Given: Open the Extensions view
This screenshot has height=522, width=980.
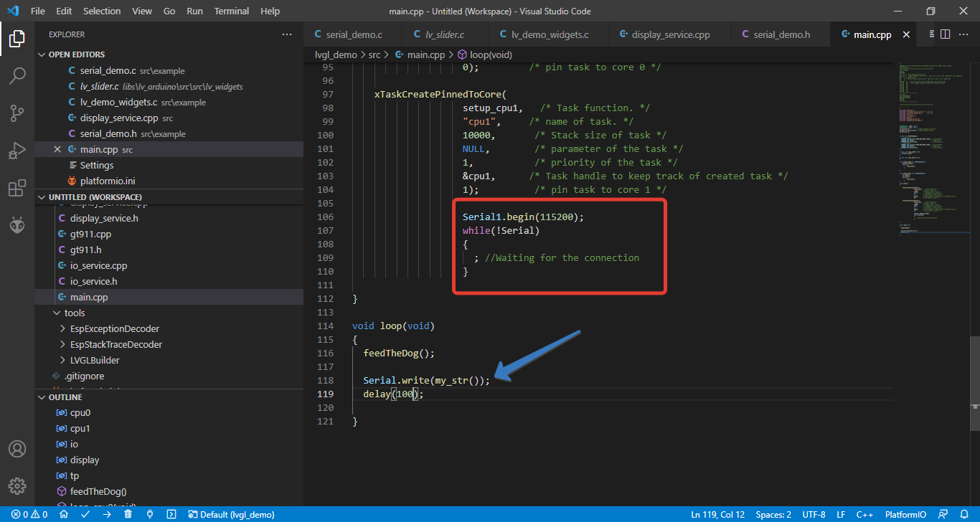Looking at the screenshot, I should tap(18, 187).
